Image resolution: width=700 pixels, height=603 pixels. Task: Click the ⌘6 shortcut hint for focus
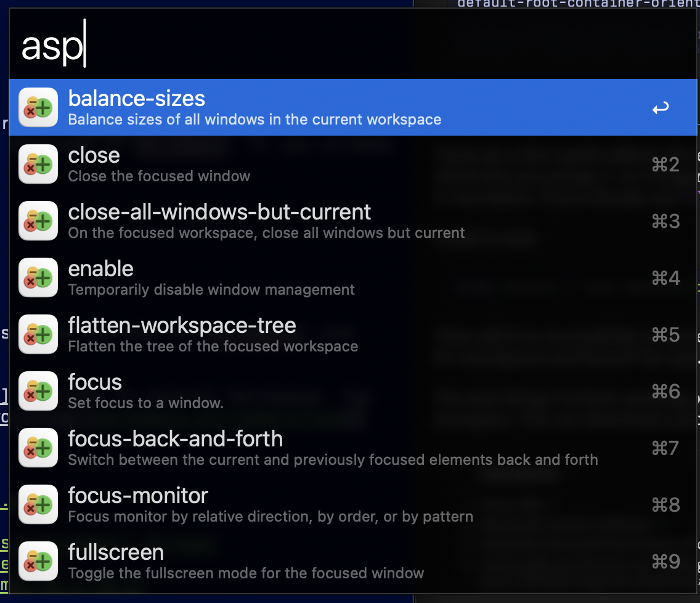(665, 392)
